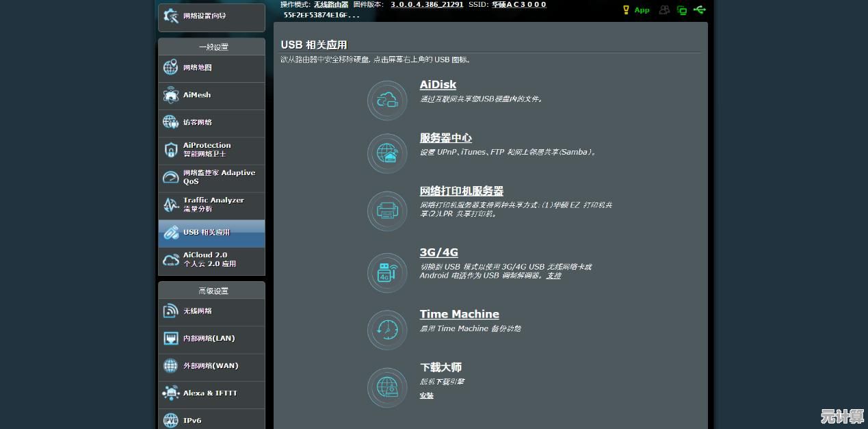Open the Time Machine title link
Viewport: 868px width, 429px height.
tap(459, 314)
